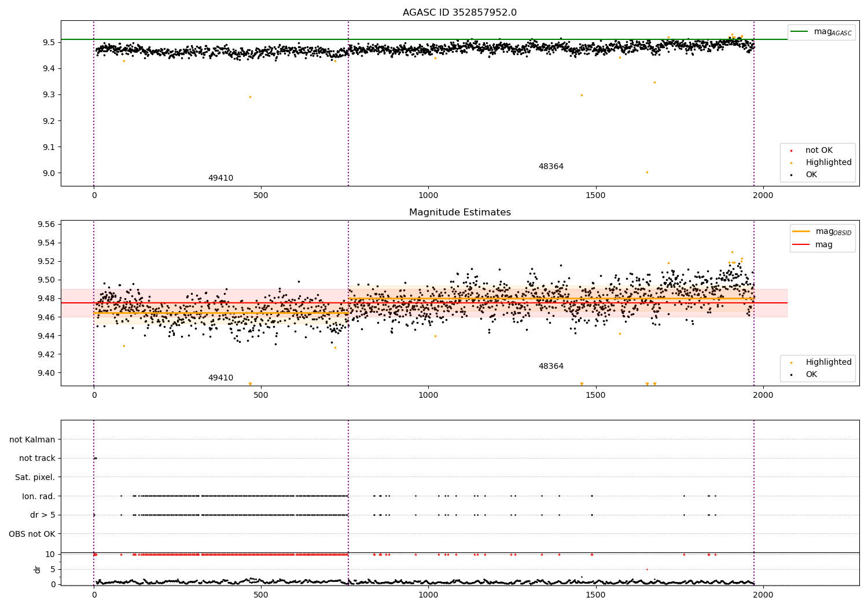Click x-axis tick '500' under Magnitude Estimates plot
868x608 pixels.
[261, 395]
